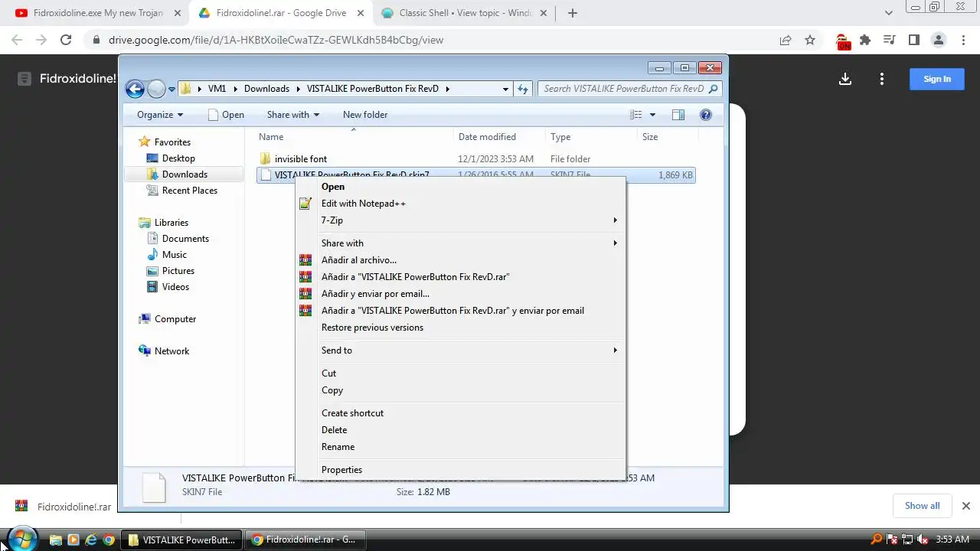The image size is (980, 551).
Task: Open the Windows Start orb
Action: point(21,539)
